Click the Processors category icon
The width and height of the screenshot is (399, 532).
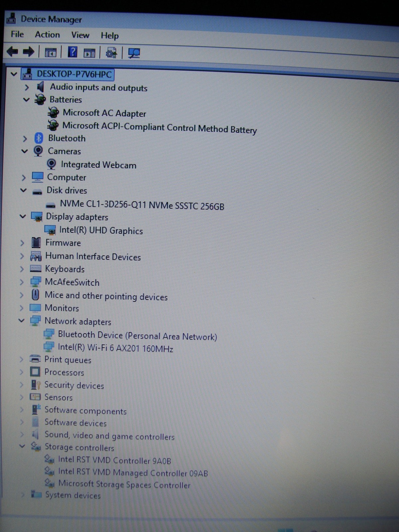point(35,372)
